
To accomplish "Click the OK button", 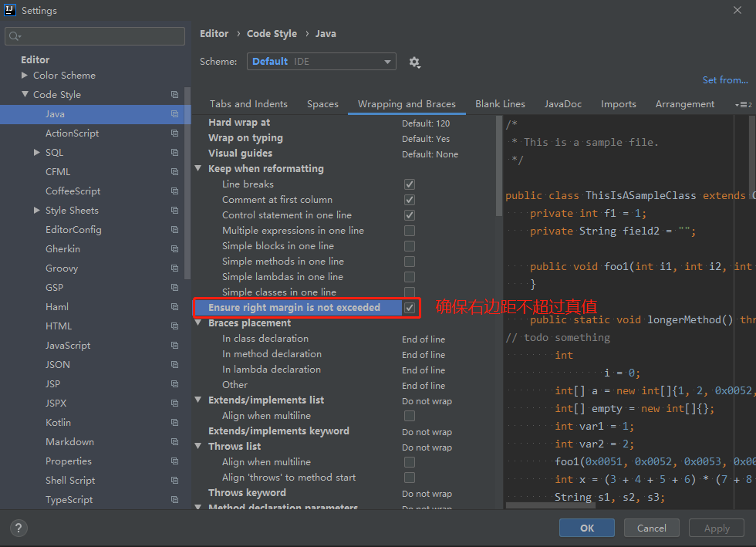I will (x=587, y=528).
